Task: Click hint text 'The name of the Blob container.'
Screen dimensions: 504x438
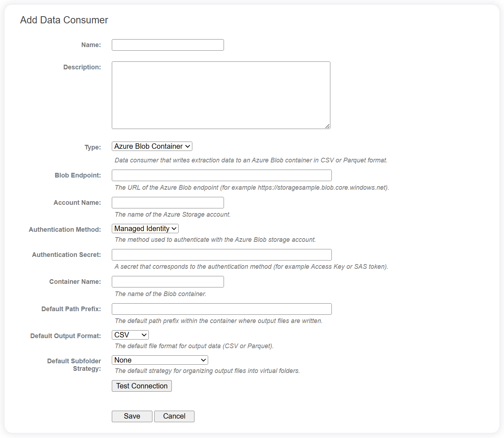Action: (160, 294)
